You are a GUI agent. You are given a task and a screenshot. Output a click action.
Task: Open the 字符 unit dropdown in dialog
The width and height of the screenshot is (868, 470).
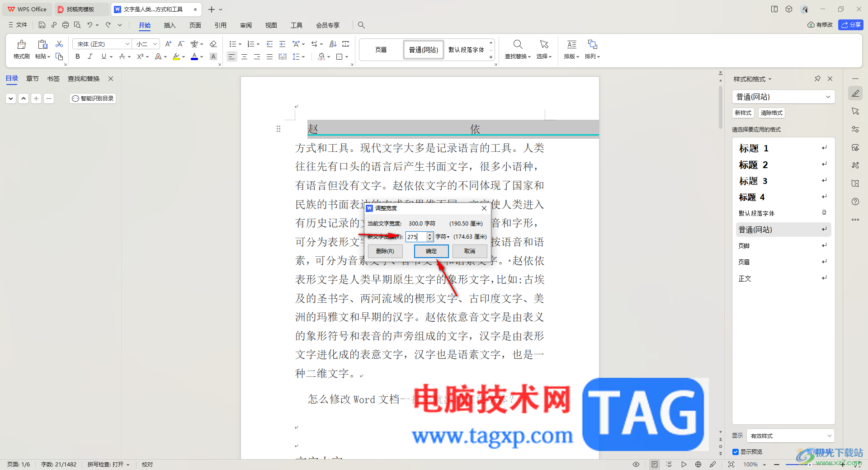point(443,237)
